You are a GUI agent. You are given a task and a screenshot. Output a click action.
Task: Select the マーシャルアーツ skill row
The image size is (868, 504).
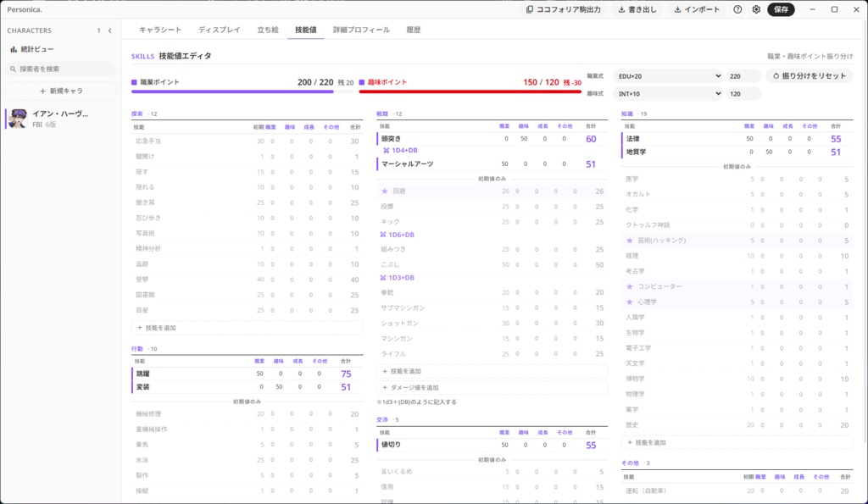point(492,164)
